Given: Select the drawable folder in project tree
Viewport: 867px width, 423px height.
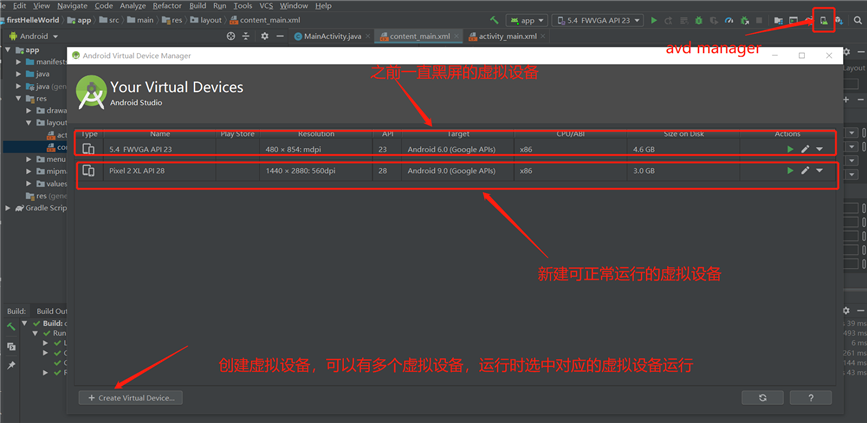Looking at the screenshot, I should [x=51, y=111].
